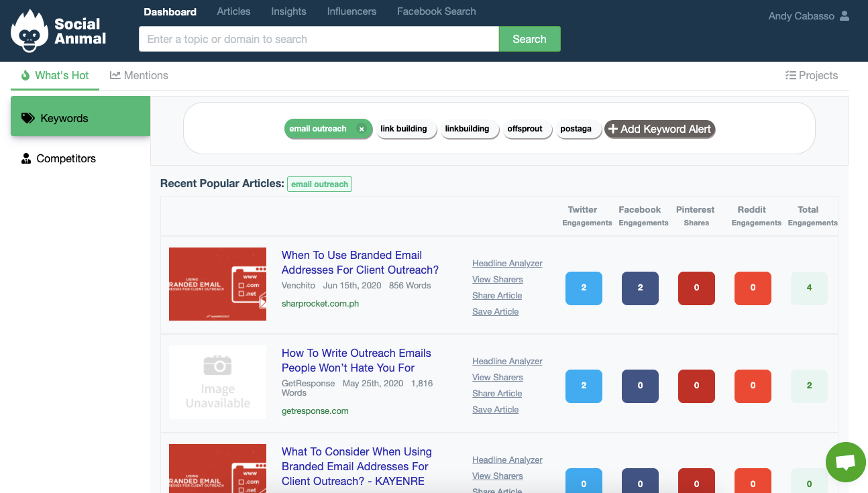This screenshot has width=868, height=493.
Task: Visit sharprocket.com.ph domain link
Action: point(320,303)
